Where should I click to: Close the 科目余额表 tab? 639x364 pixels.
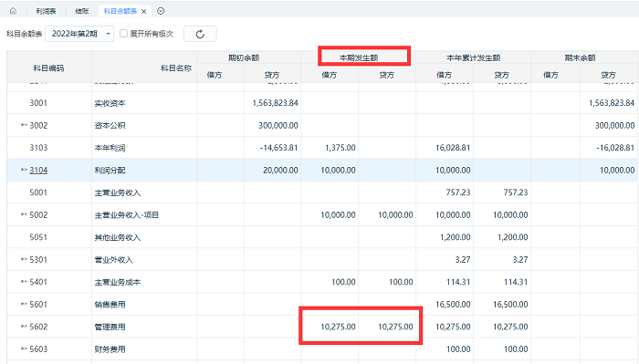[x=144, y=11]
